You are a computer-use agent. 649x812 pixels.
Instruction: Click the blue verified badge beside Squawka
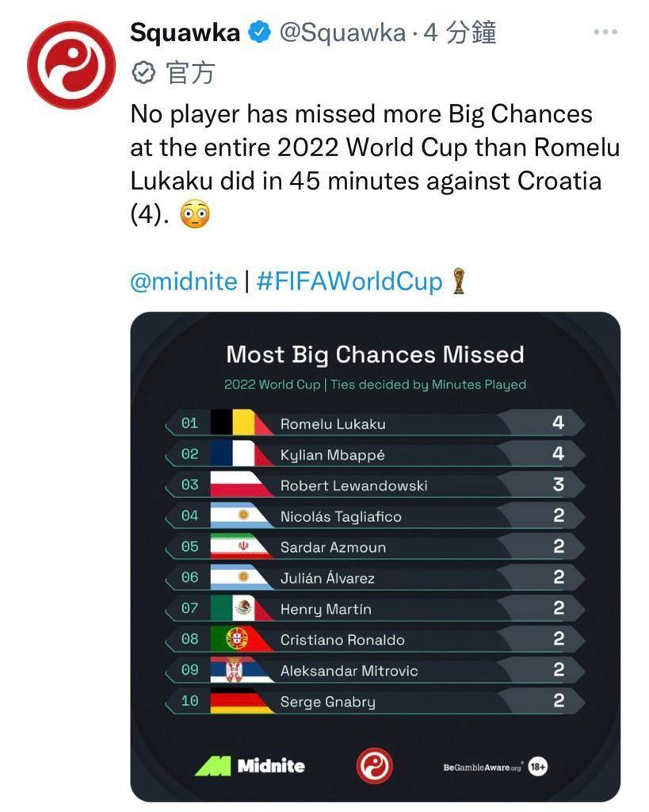click(258, 33)
